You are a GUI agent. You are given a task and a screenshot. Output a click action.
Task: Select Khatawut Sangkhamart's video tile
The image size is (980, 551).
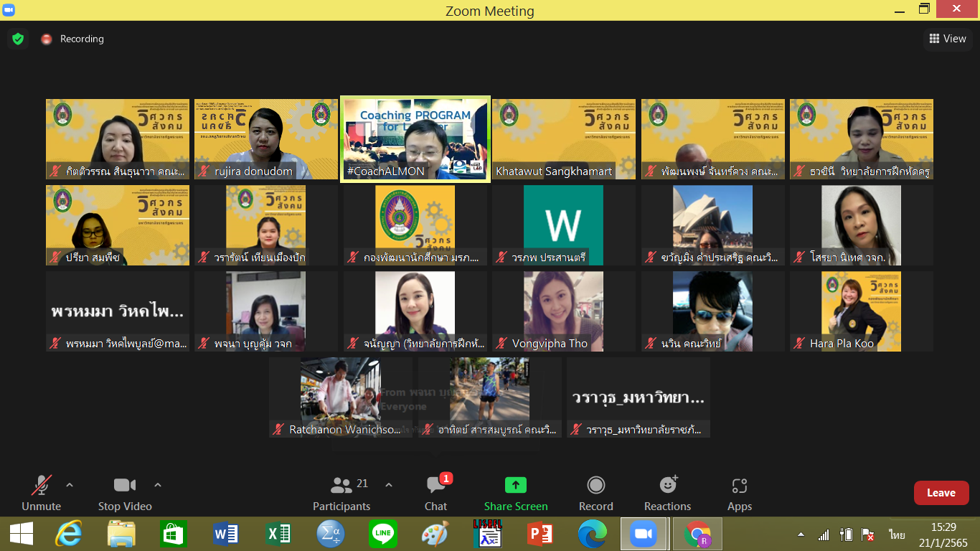click(564, 139)
